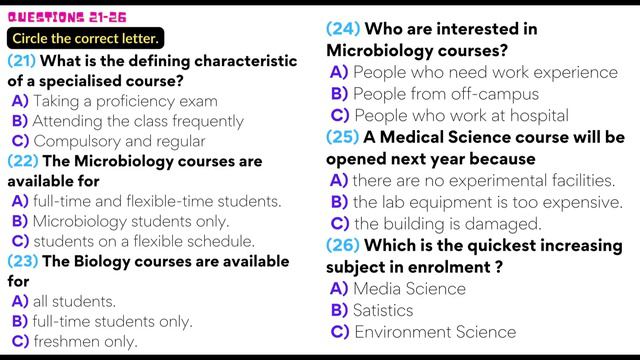Viewport: 640px width, 360px height.
Task: Pick option C 'Compulsory and regular'
Action: click(x=109, y=141)
